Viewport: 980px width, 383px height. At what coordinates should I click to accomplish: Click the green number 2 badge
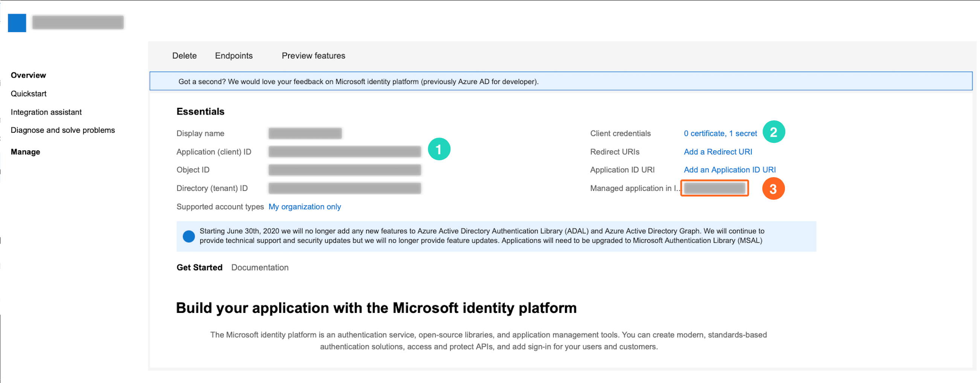[x=774, y=132]
